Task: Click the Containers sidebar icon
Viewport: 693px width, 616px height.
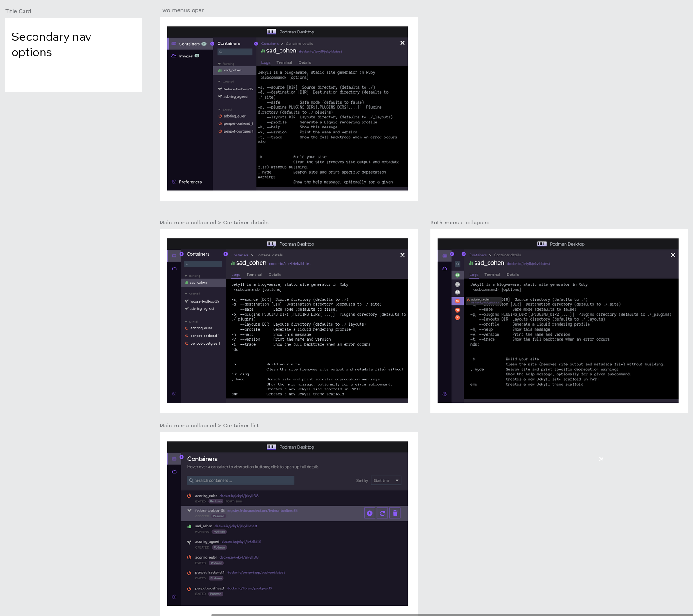Action: [174, 43]
